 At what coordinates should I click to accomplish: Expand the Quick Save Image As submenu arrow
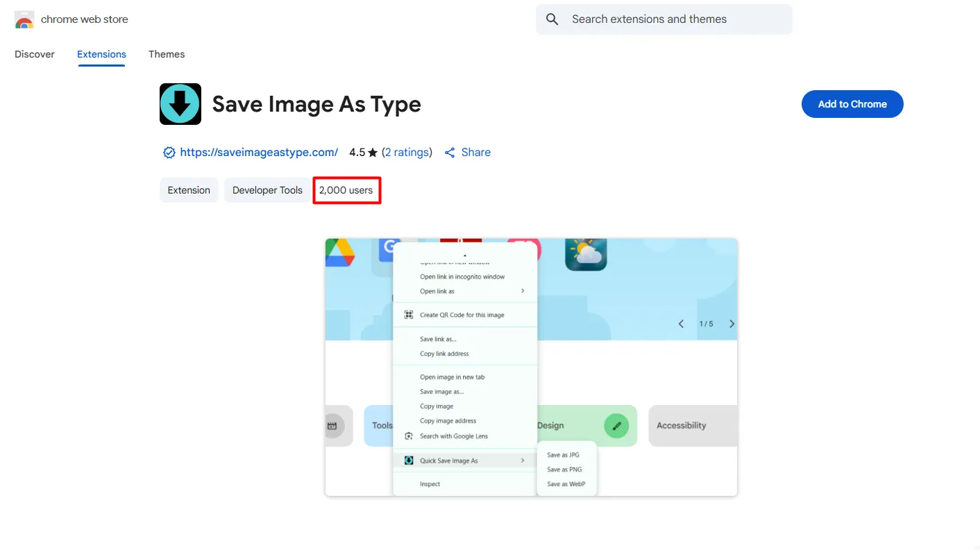(523, 461)
